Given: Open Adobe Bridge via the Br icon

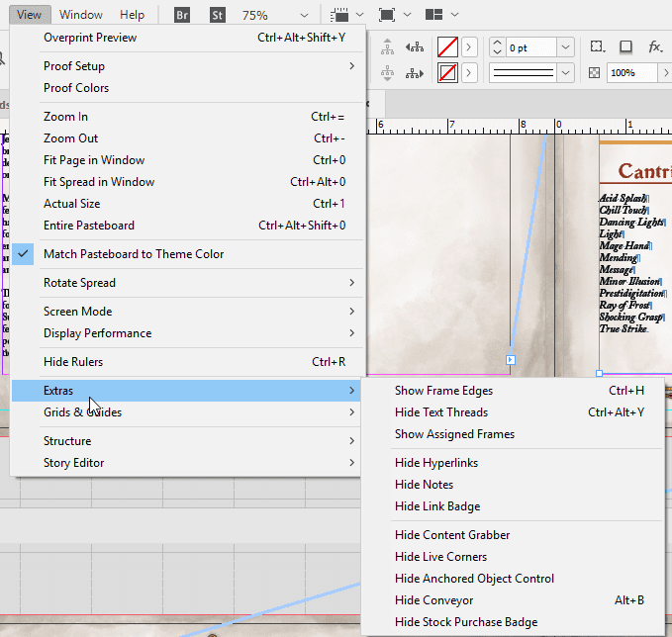Looking at the screenshot, I should click(x=182, y=15).
